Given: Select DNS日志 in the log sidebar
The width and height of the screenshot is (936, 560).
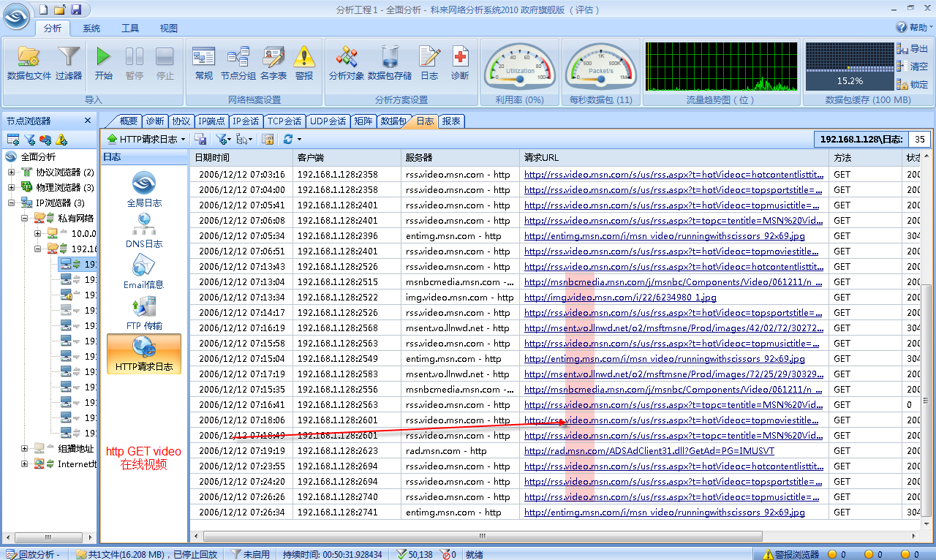Looking at the screenshot, I should (x=144, y=229).
